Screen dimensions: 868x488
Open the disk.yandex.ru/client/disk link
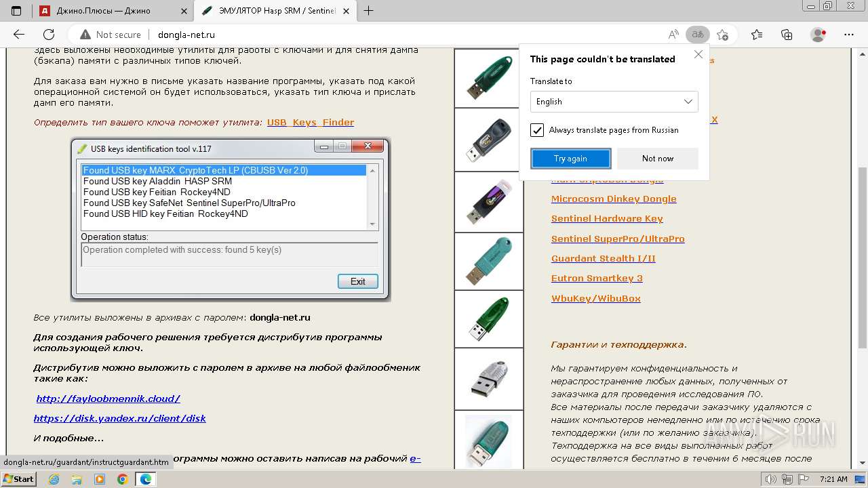(x=120, y=418)
